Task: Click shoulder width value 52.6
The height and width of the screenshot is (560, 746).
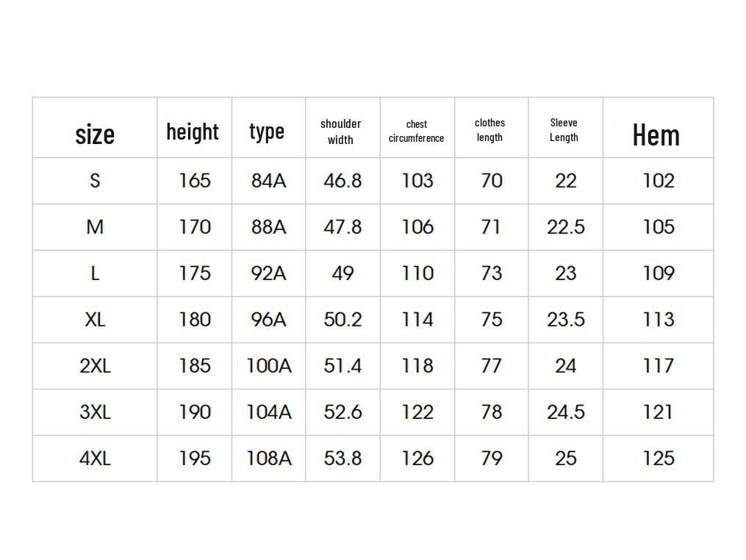Action: point(342,412)
